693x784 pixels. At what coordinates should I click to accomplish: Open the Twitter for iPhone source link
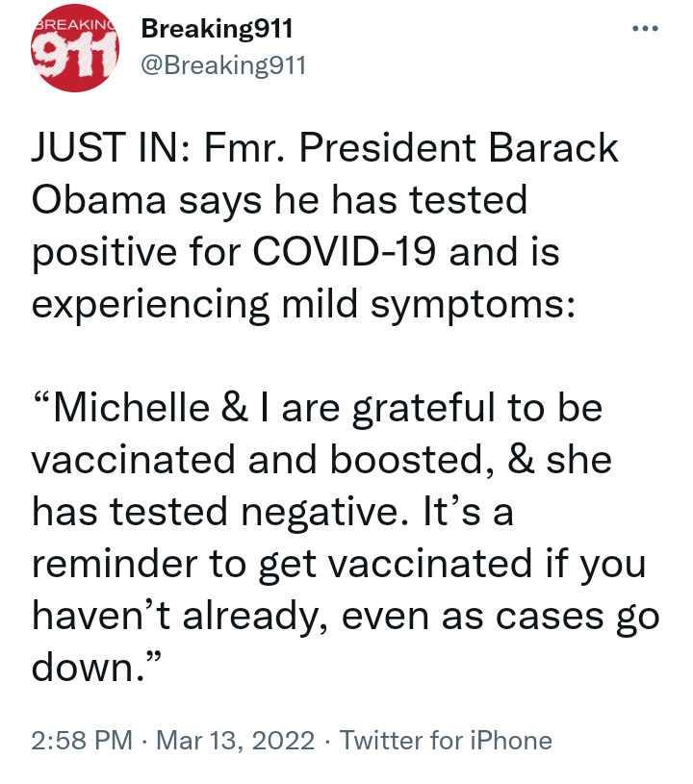click(446, 741)
